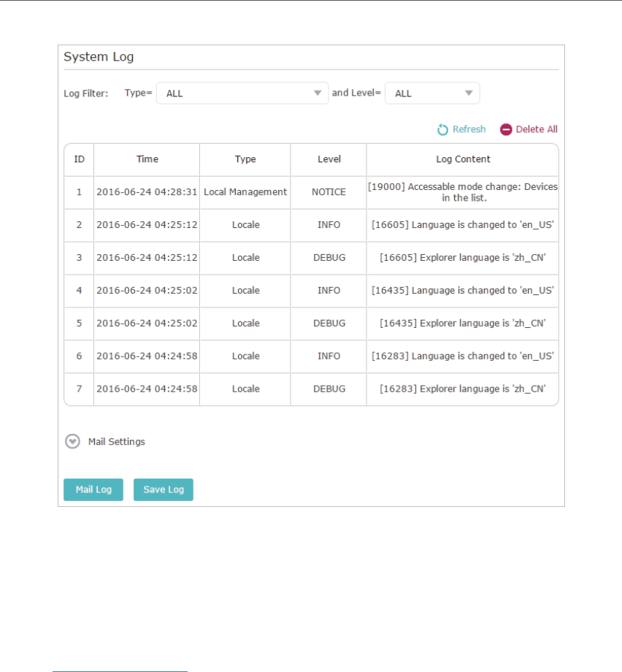Click the INFO level in row 2
The width and height of the screenshot is (622, 672).
point(329,225)
